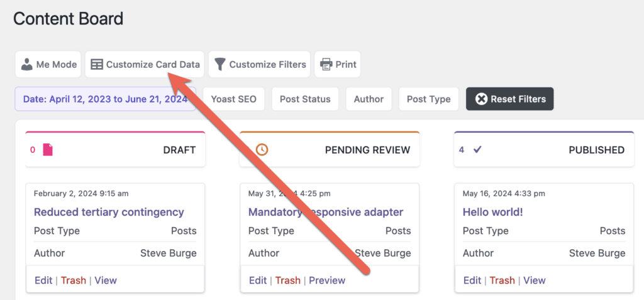
Task: Open the Yoast SEO filter
Action: point(233,99)
